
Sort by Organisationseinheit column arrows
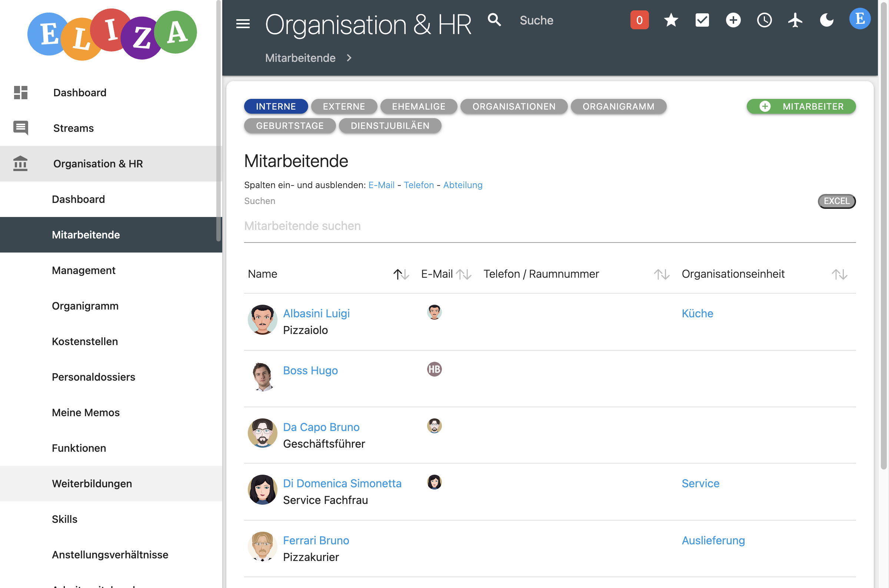coord(839,274)
